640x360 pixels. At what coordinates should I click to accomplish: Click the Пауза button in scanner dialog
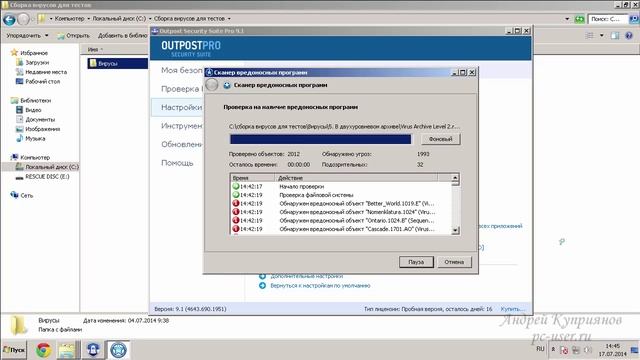tap(416, 262)
